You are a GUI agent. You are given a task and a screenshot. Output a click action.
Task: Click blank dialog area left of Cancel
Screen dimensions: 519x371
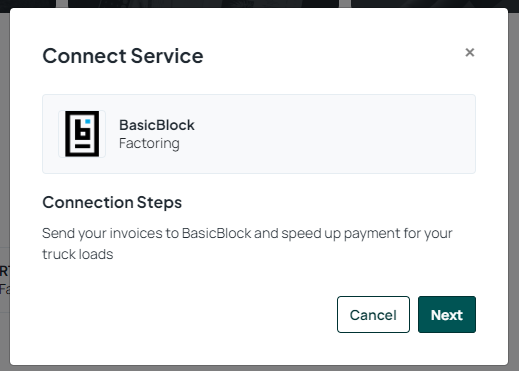click(x=187, y=314)
